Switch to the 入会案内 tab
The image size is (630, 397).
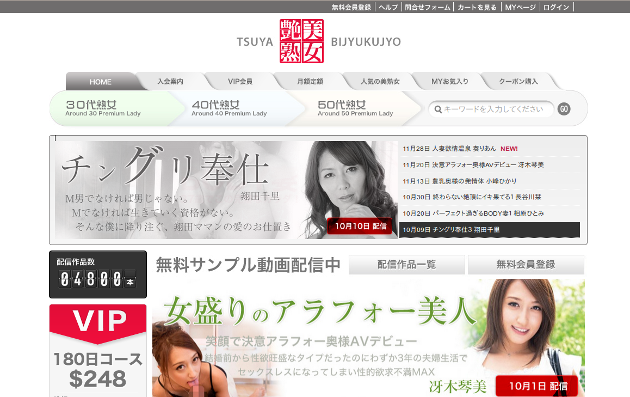(170, 81)
